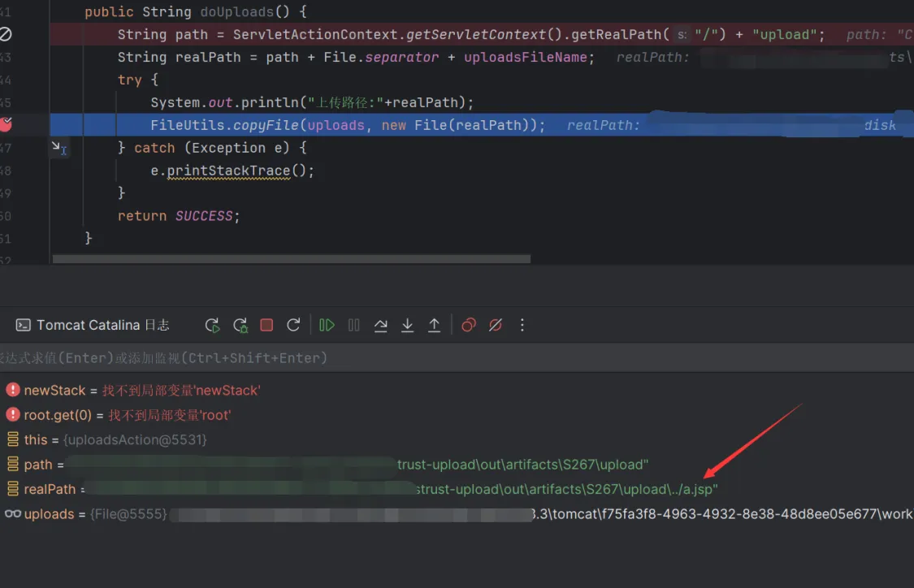Click the Rerun Tomcat server icon

213,325
